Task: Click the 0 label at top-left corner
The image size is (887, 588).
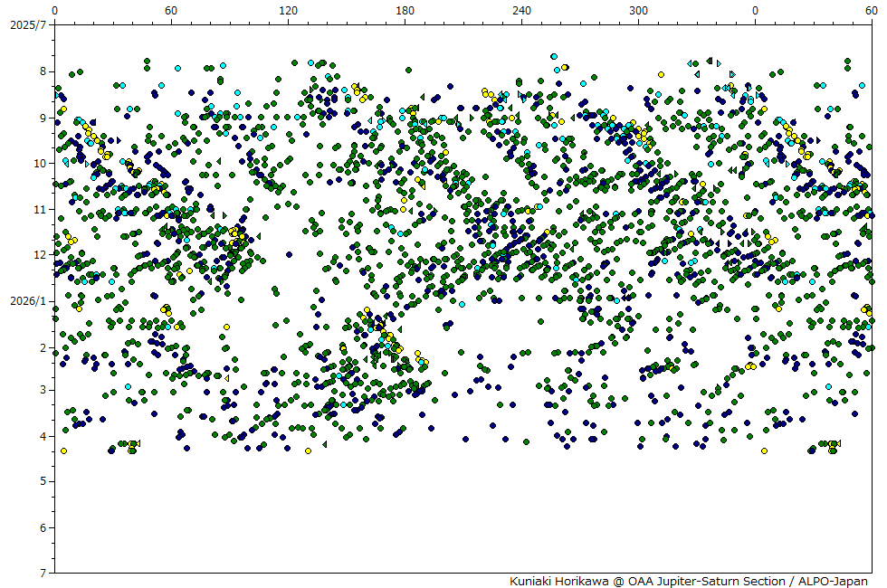Action: point(55,10)
